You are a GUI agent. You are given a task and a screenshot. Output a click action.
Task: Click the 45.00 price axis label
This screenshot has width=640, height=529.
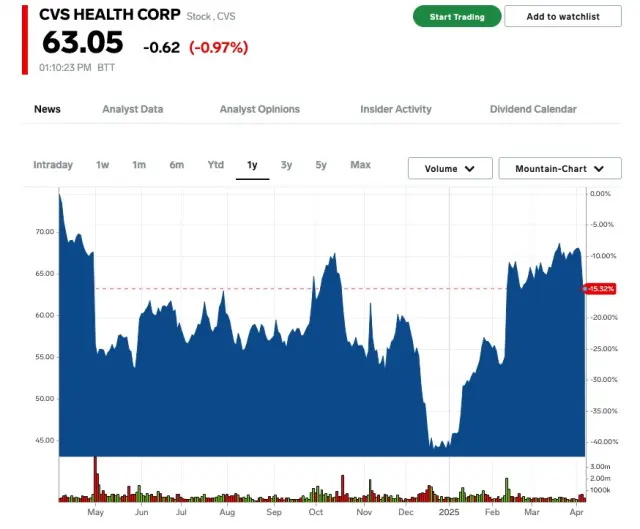point(45,440)
